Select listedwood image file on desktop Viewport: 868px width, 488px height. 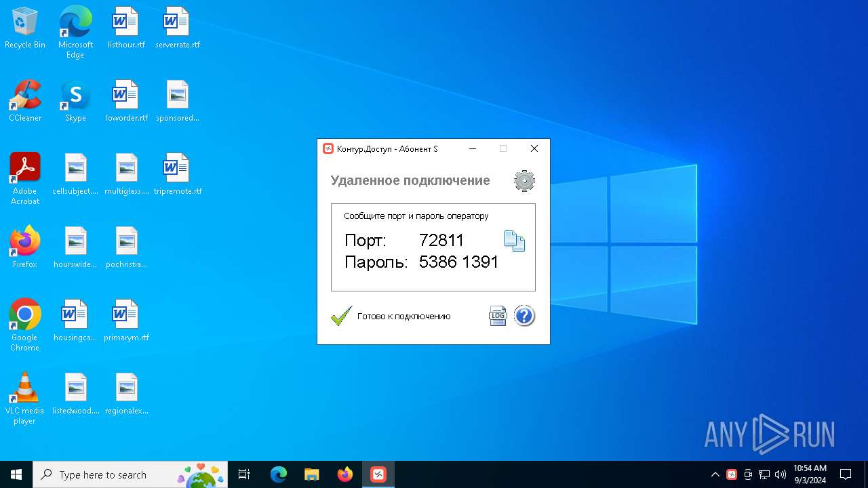click(x=75, y=394)
